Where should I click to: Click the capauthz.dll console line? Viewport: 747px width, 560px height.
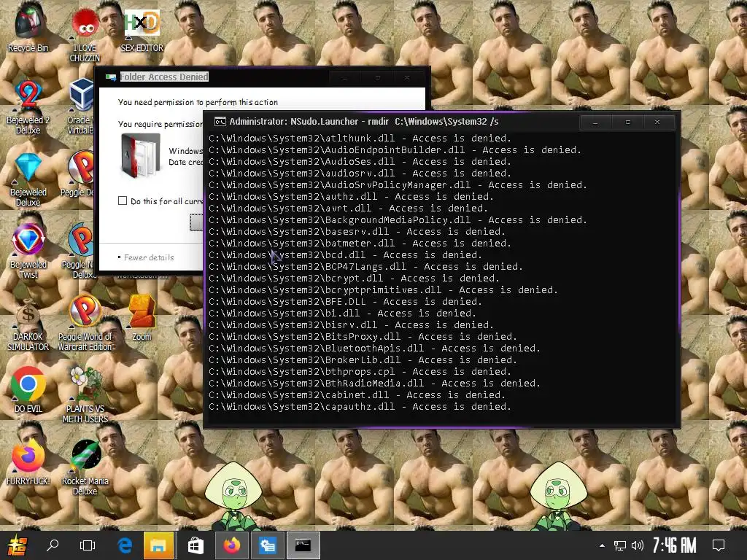click(360, 407)
